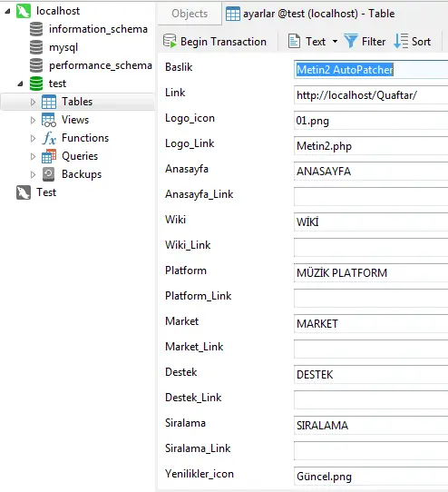Select the Test connection label
Viewport: 448px width, 492px height.
click(x=46, y=192)
